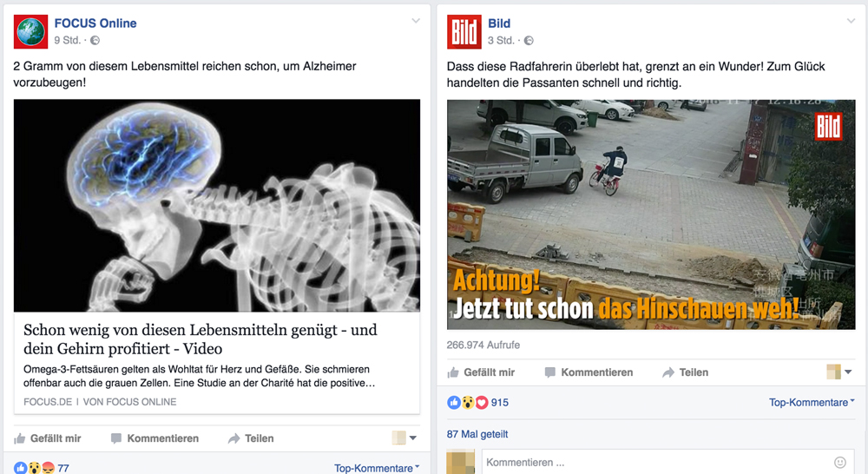The width and height of the screenshot is (868, 474).
Task: Open the emoji smiley picker in the comment box
Action: point(839,463)
